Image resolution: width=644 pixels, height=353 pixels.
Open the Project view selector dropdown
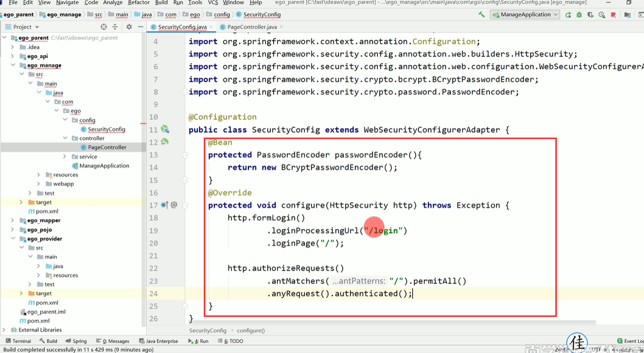click(x=22, y=27)
